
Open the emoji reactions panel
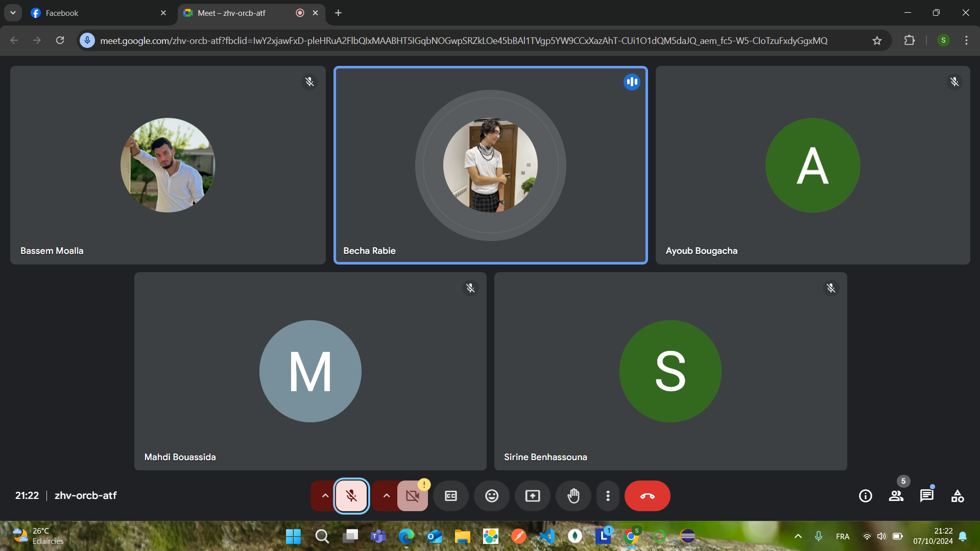click(492, 496)
